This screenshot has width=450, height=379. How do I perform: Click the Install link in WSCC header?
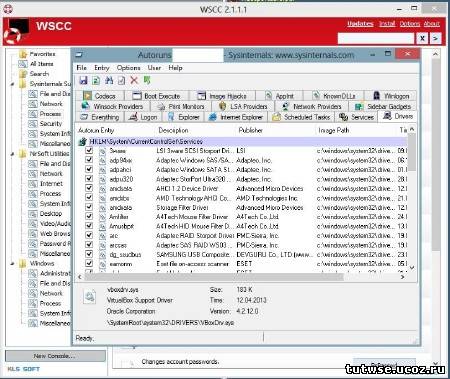click(x=387, y=24)
